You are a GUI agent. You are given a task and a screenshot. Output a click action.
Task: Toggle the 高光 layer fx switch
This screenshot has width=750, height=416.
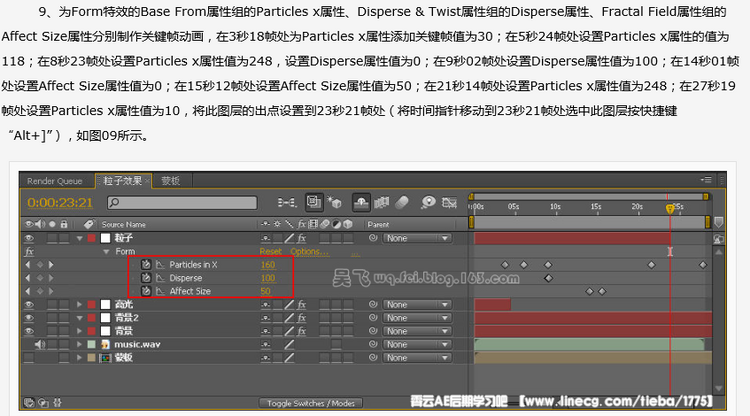(x=301, y=304)
